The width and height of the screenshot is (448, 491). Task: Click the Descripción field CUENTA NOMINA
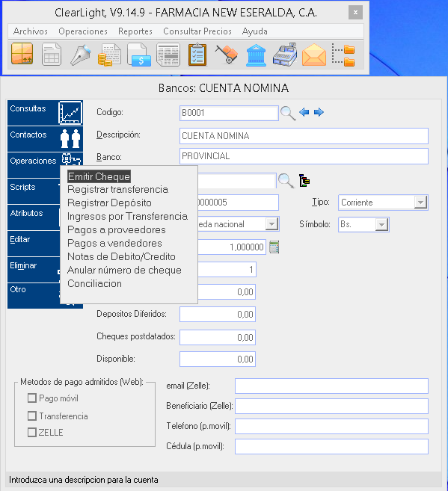click(x=304, y=136)
